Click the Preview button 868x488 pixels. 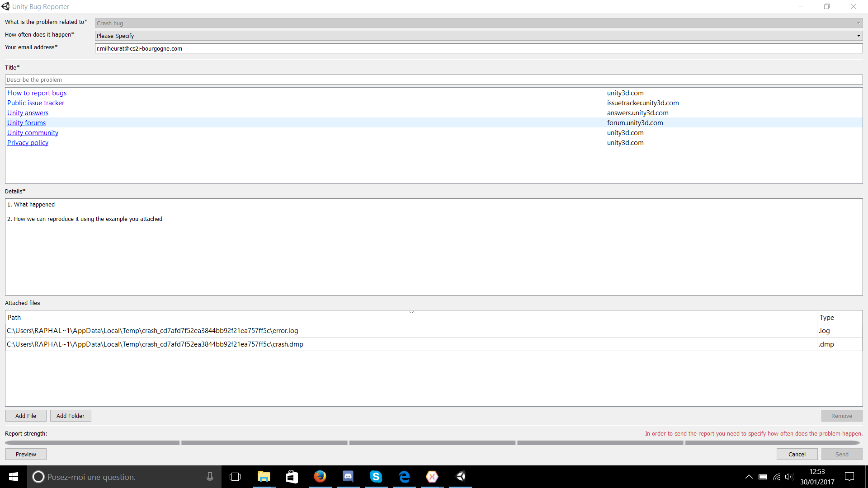[x=26, y=454]
